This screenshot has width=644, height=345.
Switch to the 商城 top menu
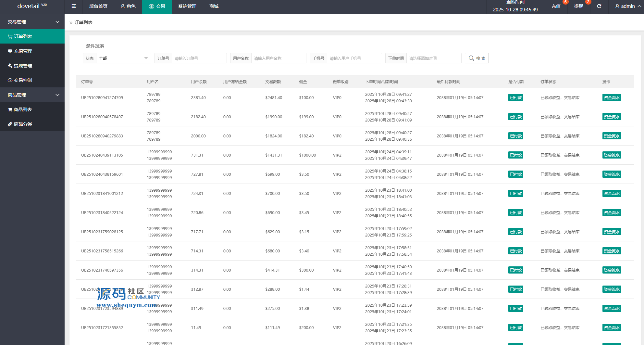point(214,6)
